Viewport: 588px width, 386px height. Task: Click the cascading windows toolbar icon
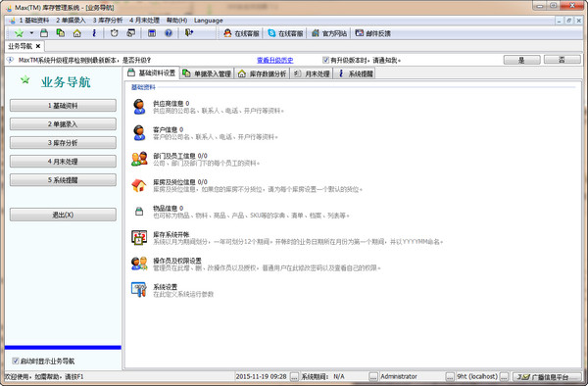131,33
